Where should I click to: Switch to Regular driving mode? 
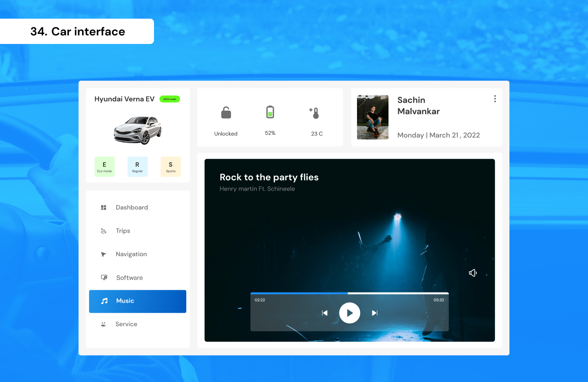[x=137, y=166]
